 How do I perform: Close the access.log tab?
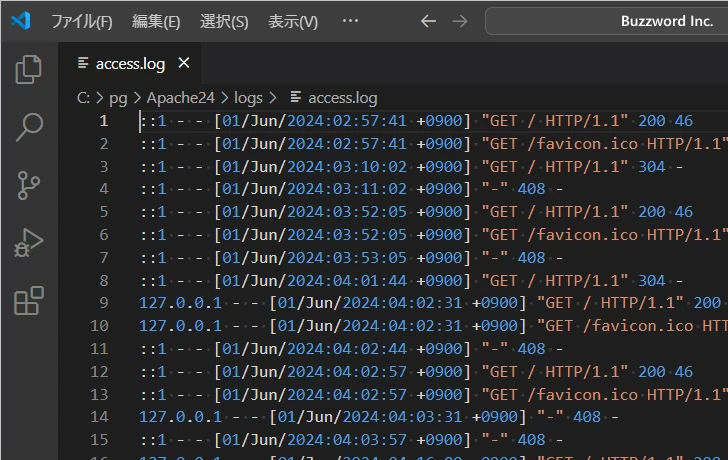[184, 63]
